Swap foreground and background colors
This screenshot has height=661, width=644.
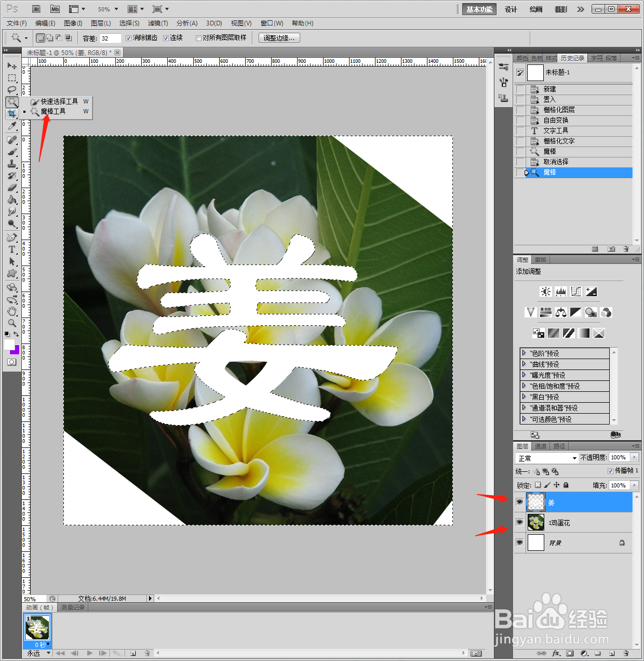tap(17, 334)
